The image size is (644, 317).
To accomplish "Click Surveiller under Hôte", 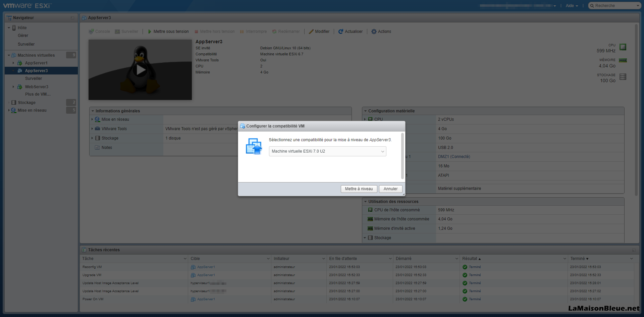I will tap(26, 44).
